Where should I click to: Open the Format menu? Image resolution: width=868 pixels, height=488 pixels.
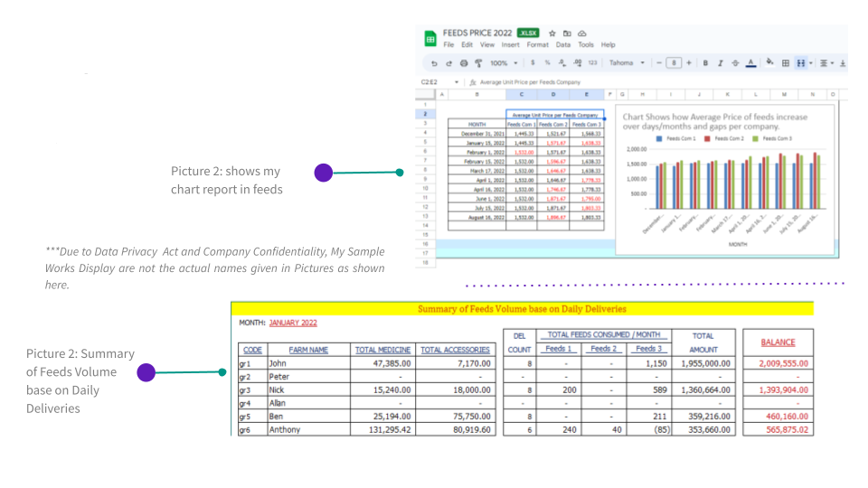(x=537, y=45)
